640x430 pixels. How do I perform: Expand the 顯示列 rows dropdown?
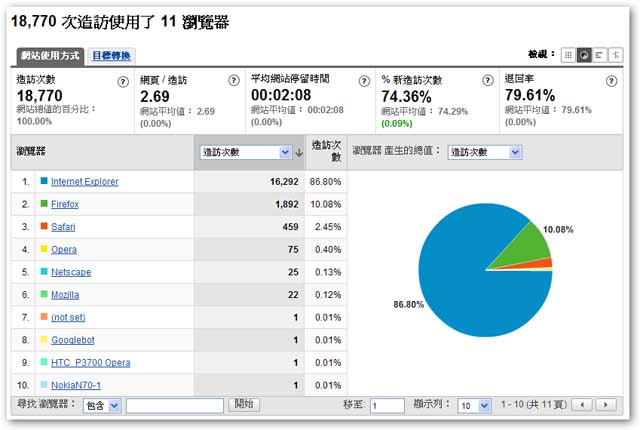(474, 406)
